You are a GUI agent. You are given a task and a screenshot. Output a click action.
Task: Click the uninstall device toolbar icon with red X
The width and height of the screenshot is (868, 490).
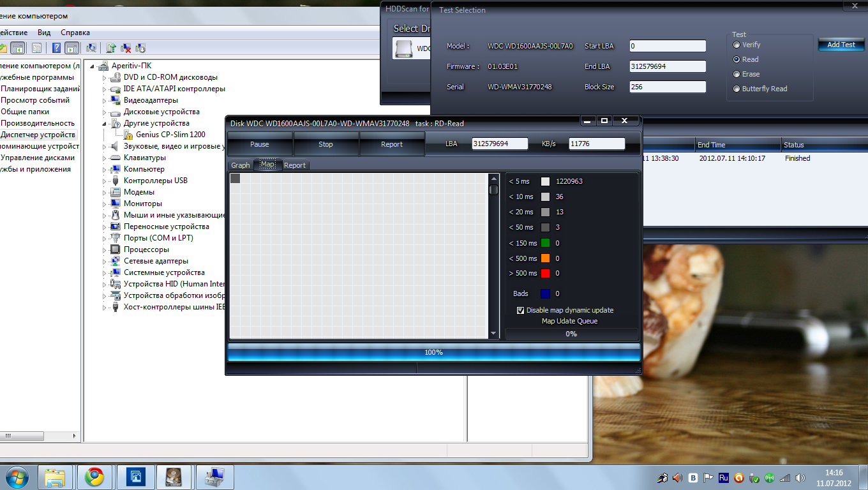pos(126,48)
